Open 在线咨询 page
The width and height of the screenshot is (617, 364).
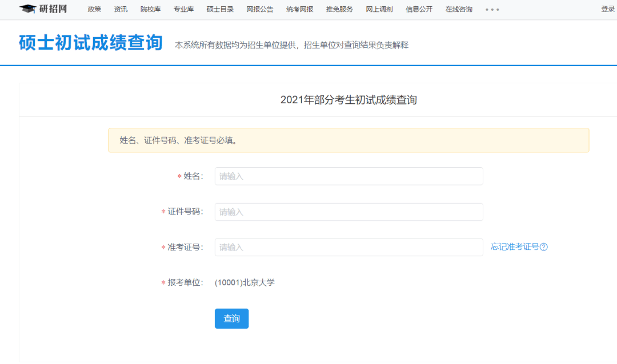459,9
